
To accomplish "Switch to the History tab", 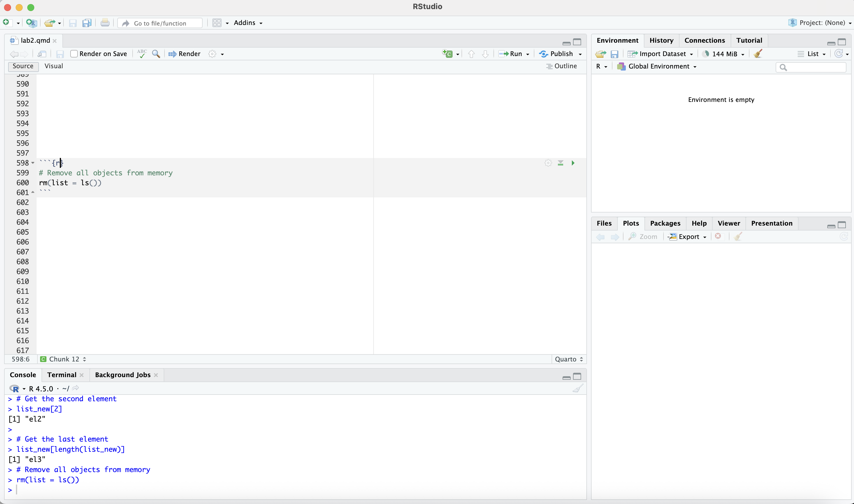I will click(x=661, y=40).
